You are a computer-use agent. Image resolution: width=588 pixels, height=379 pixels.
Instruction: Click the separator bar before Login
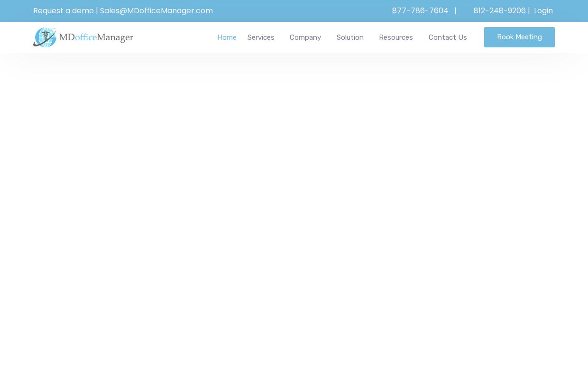coord(529,11)
